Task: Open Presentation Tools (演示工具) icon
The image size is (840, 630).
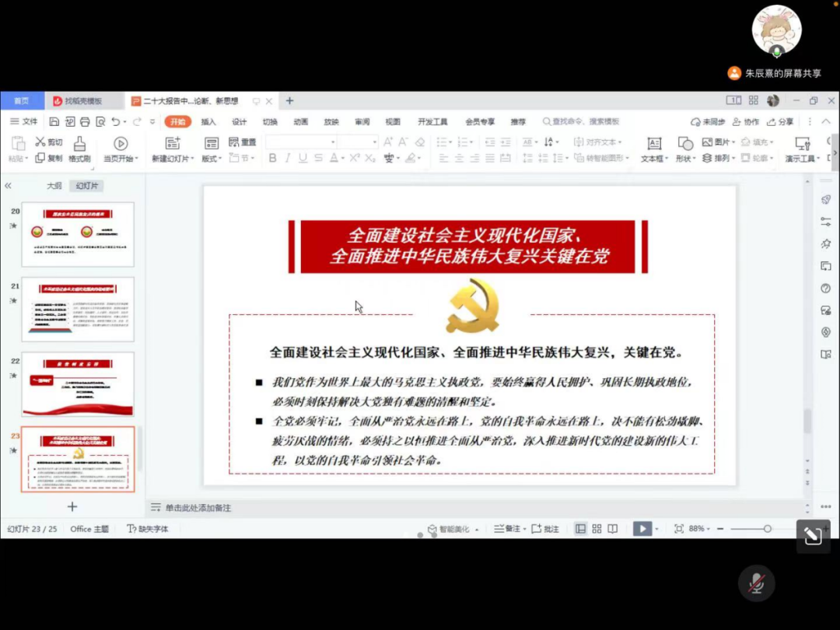Action: (x=803, y=143)
